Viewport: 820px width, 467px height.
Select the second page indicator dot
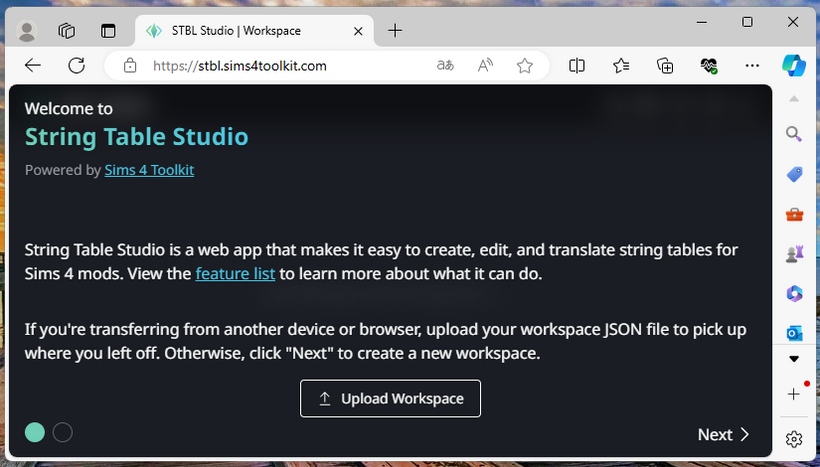(62, 432)
